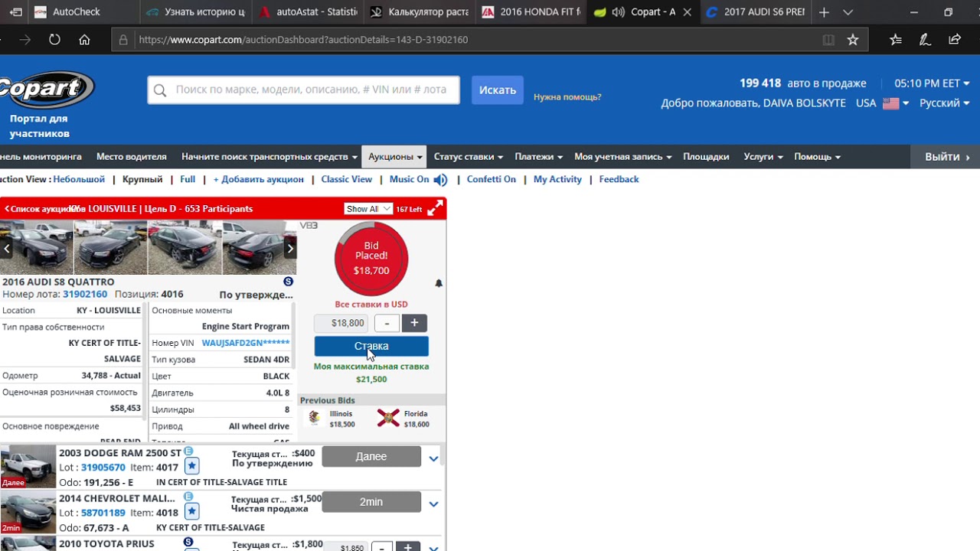The height and width of the screenshot is (551, 980).
Task: Open Начните поиск транспортных средств menu
Action: pyautogui.click(x=269, y=157)
